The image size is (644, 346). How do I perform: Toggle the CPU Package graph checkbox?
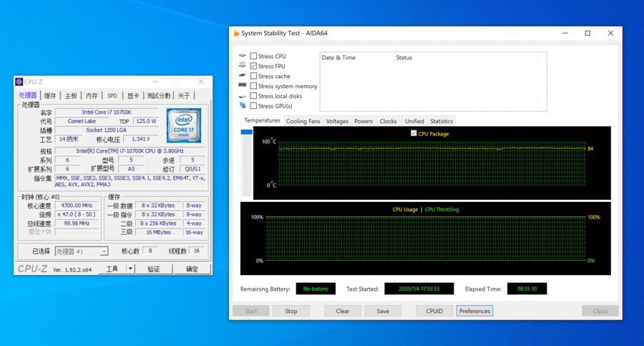point(414,133)
